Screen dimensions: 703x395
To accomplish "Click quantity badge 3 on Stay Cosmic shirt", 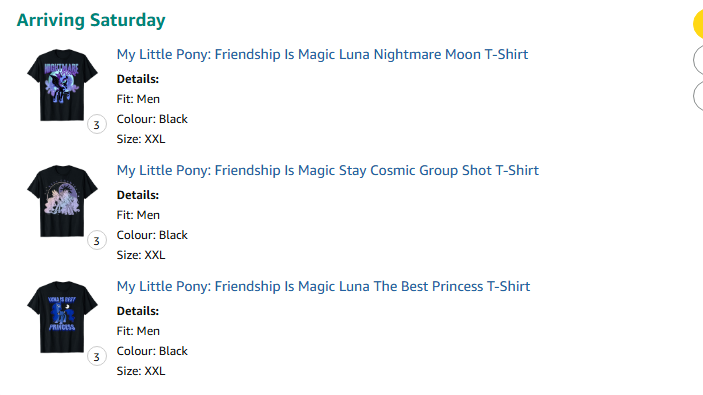I will 97,241.
